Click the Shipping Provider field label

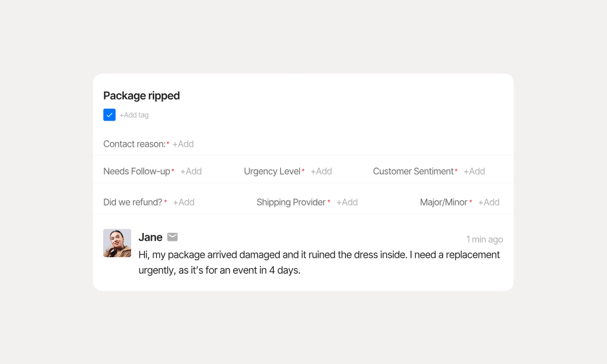pos(291,203)
